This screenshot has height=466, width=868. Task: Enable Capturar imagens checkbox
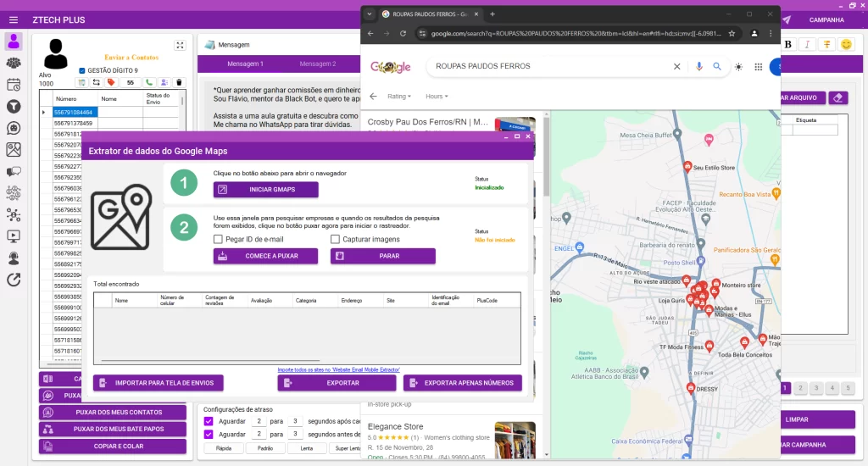[x=335, y=239]
